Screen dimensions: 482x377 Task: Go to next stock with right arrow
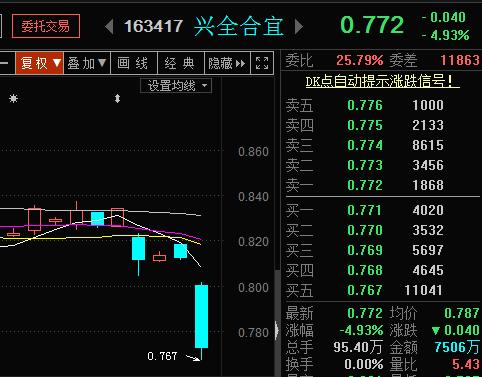(299, 27)
